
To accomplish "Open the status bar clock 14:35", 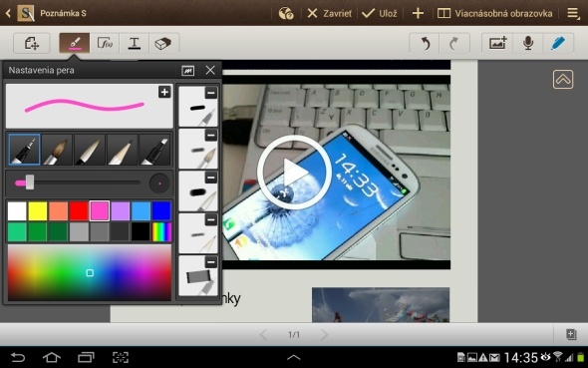I will (520, 357).
